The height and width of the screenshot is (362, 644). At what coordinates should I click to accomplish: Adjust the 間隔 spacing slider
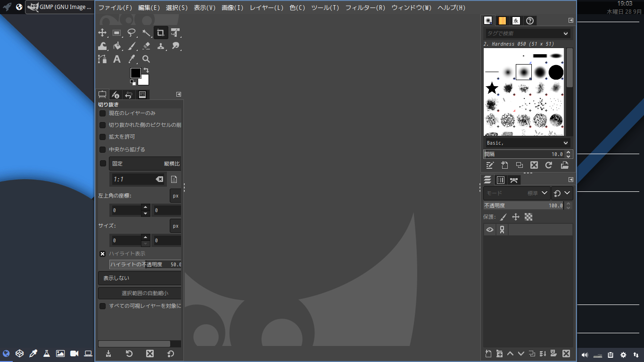tap(524, 154)
